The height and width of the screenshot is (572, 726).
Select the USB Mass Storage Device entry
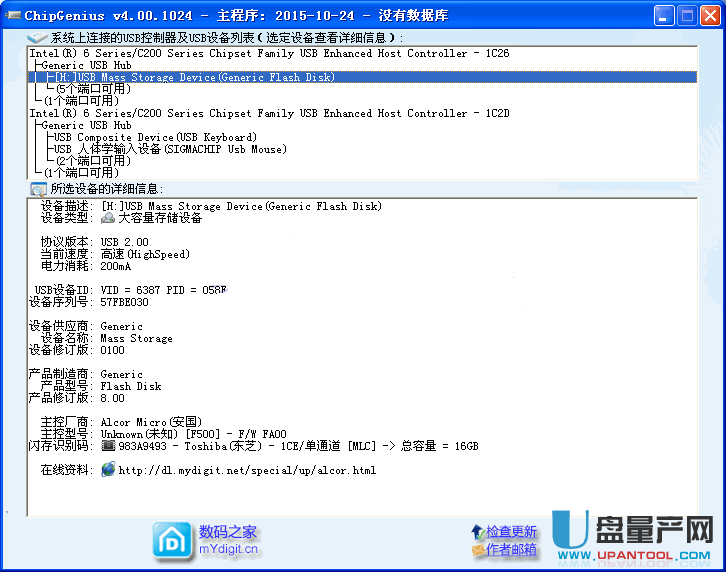(195, 77)
